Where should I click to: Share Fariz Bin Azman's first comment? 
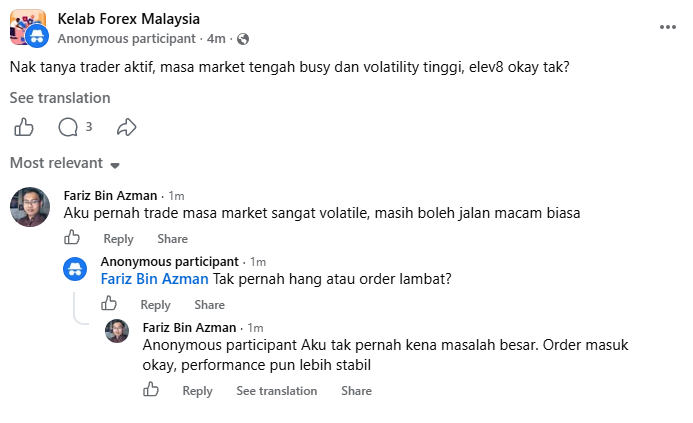172,239
